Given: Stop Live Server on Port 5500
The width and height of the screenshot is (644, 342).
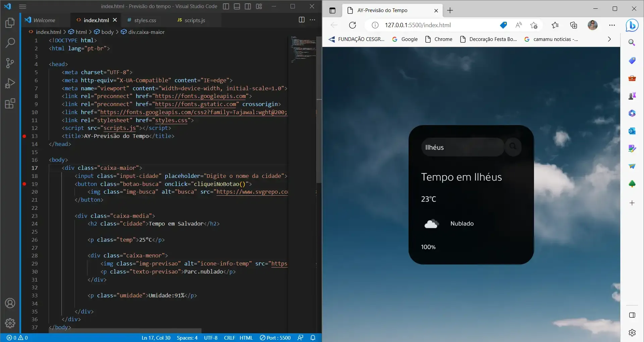Looking at the screenshot, I should 275,338.
